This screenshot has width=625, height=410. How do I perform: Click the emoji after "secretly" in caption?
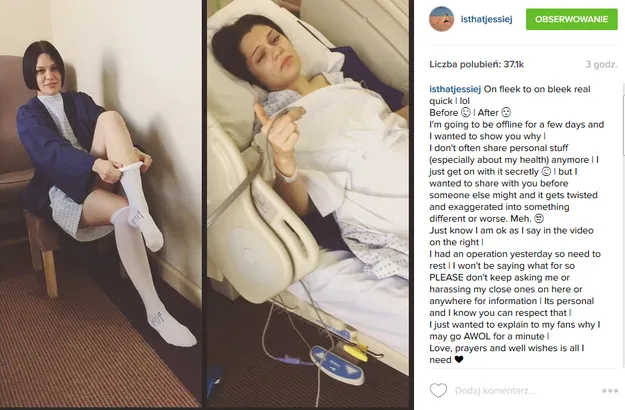(546, 171)
